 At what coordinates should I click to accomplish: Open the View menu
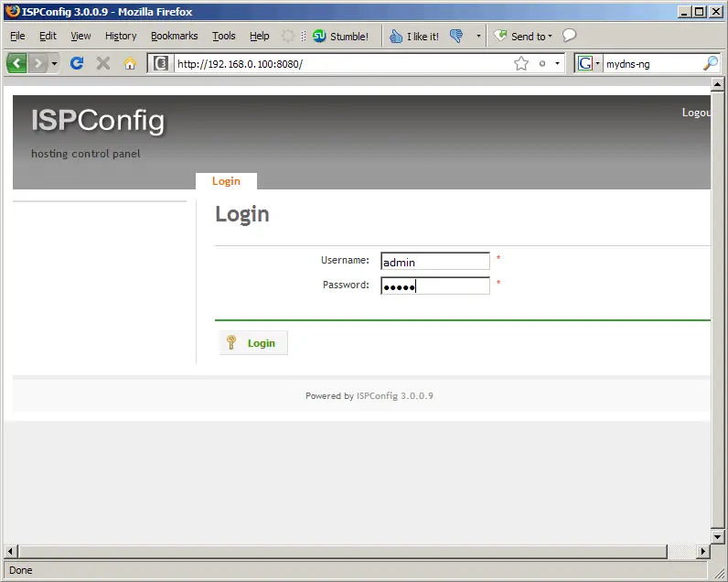[x=80, y=36]
